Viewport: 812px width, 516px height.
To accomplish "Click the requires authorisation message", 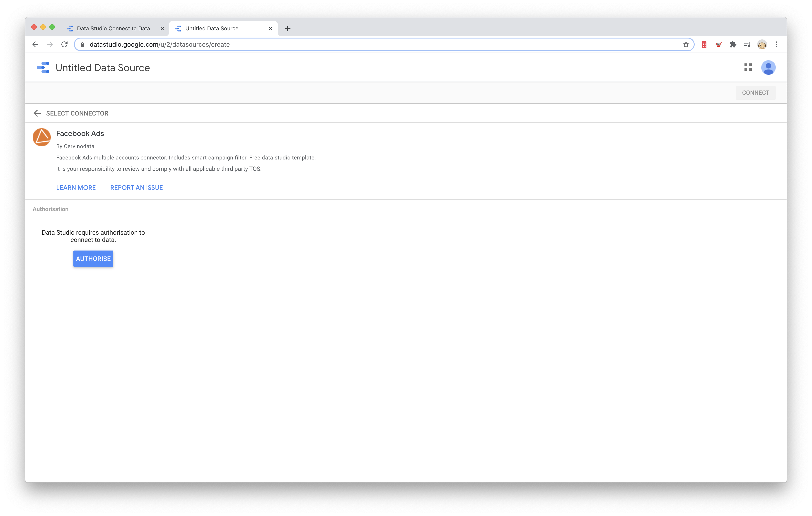I will [93, 236].
